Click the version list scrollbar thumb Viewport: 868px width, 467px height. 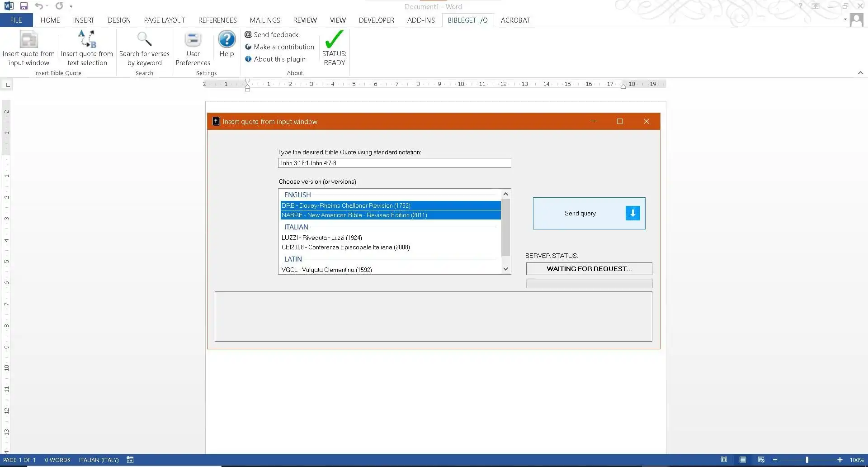click(506, 228)
